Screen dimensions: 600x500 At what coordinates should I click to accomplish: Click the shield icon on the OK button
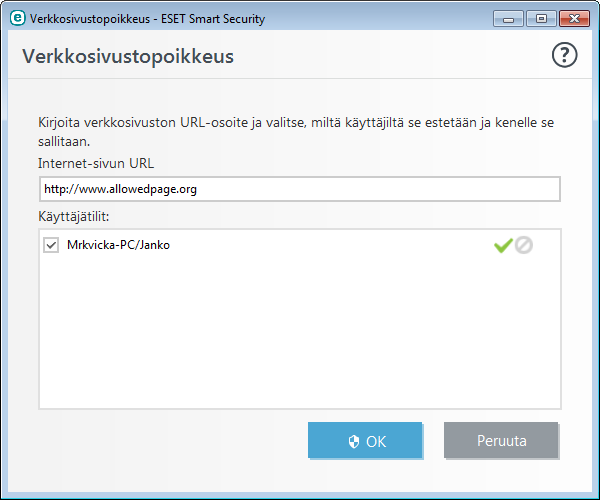click(x=354, y=441)
